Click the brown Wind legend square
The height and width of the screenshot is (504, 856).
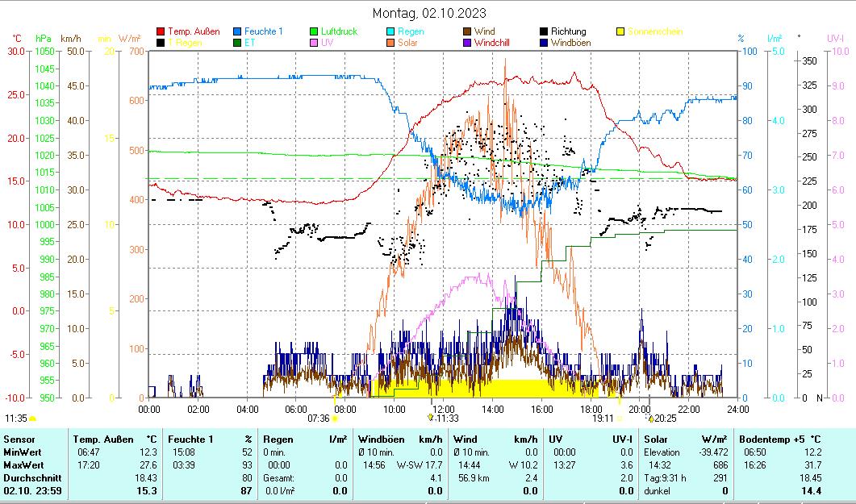[x=467, y=31]
